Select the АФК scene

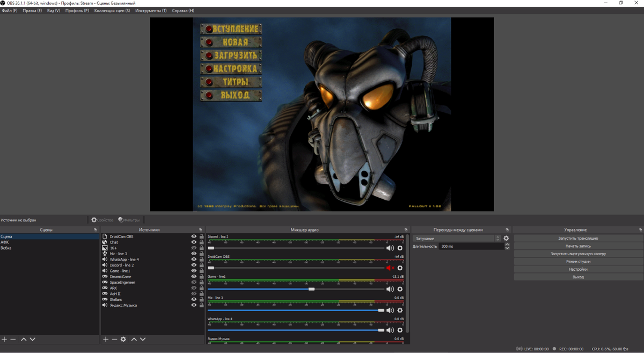49,242
